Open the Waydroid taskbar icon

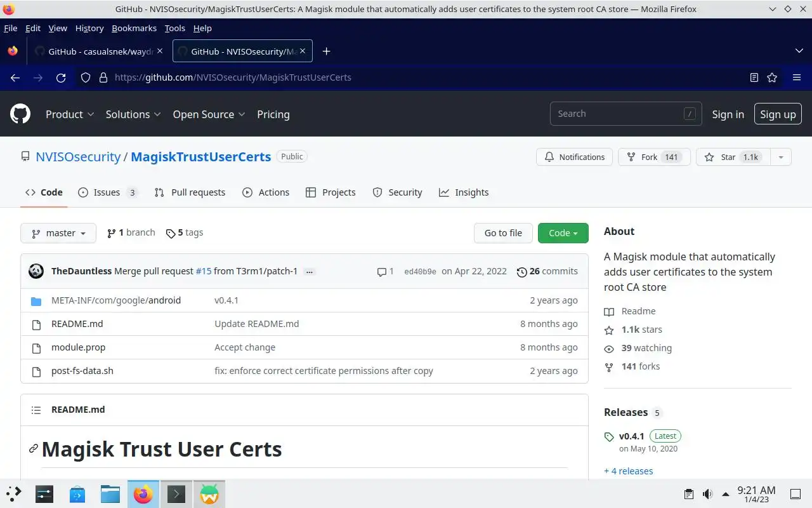tap(209, 494)
